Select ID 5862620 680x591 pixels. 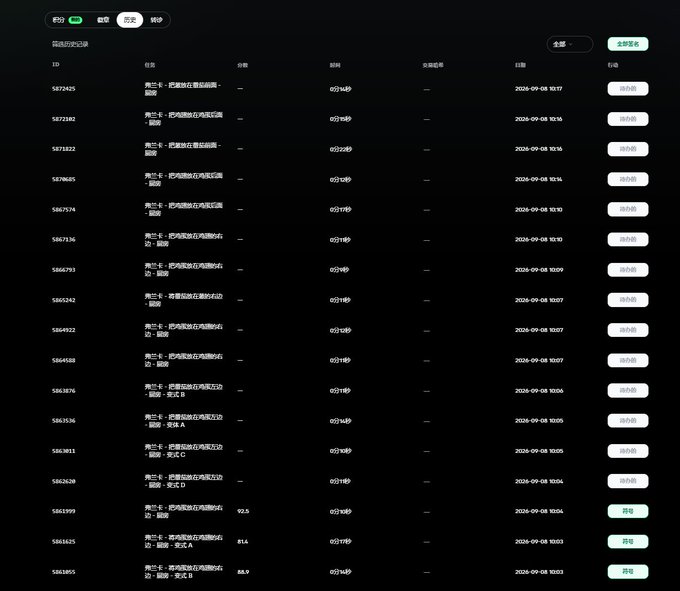64,481
